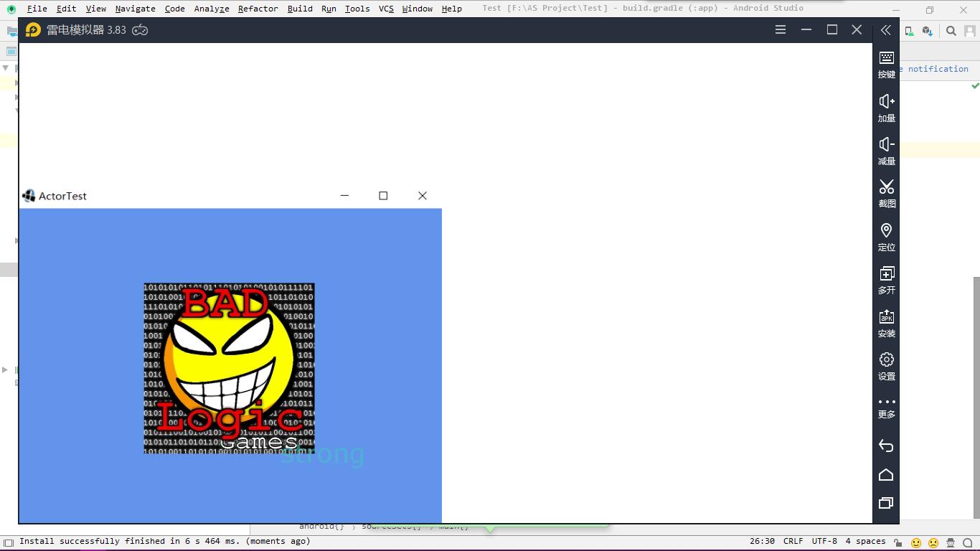Click the install finished status message
Screen dimensions: 980x551
click(x=165, y=542)
